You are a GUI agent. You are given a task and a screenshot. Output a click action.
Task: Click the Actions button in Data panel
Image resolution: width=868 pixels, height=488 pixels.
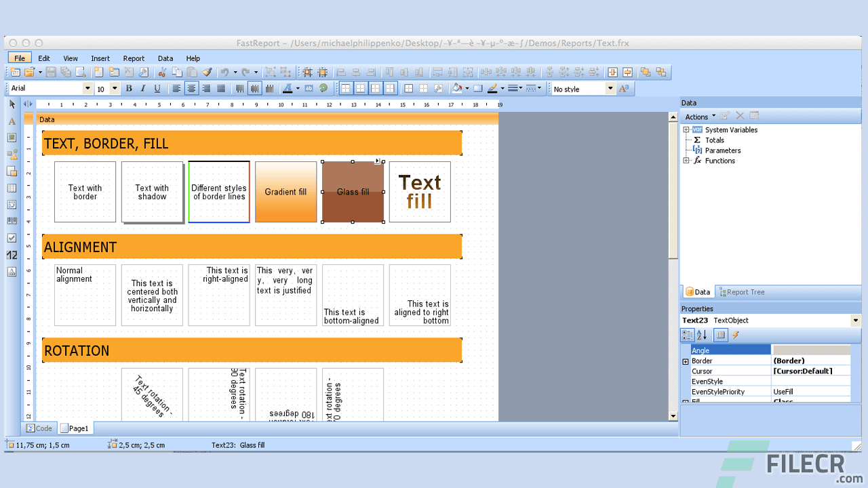click(699, 117)
